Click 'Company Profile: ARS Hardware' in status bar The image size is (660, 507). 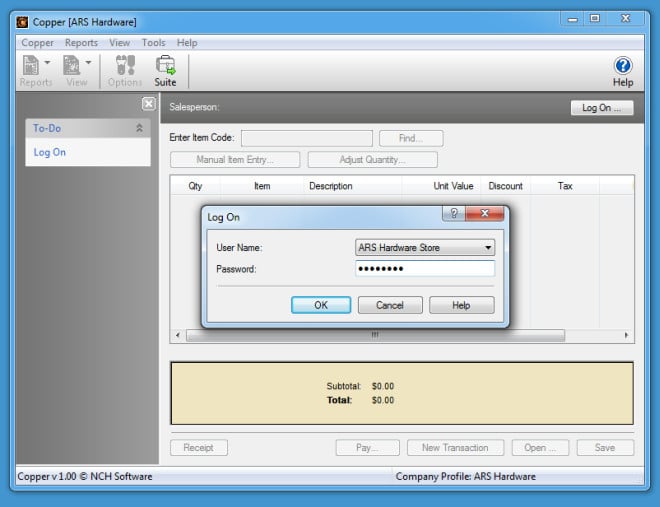(x=466, y=477)
